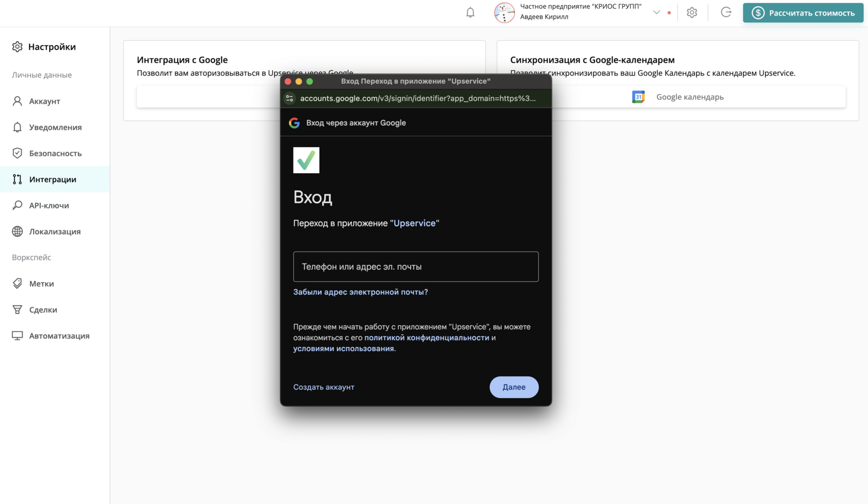This screenshot has width=868, height=504.
Task: Open the Уведомления settings section
Action: 55,127
